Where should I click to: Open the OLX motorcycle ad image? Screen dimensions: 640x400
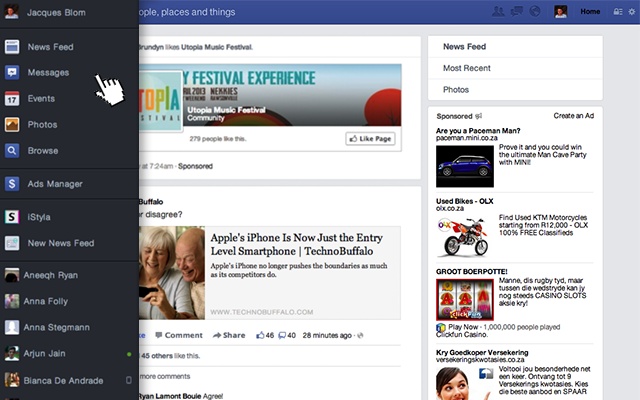pos(464,237)
